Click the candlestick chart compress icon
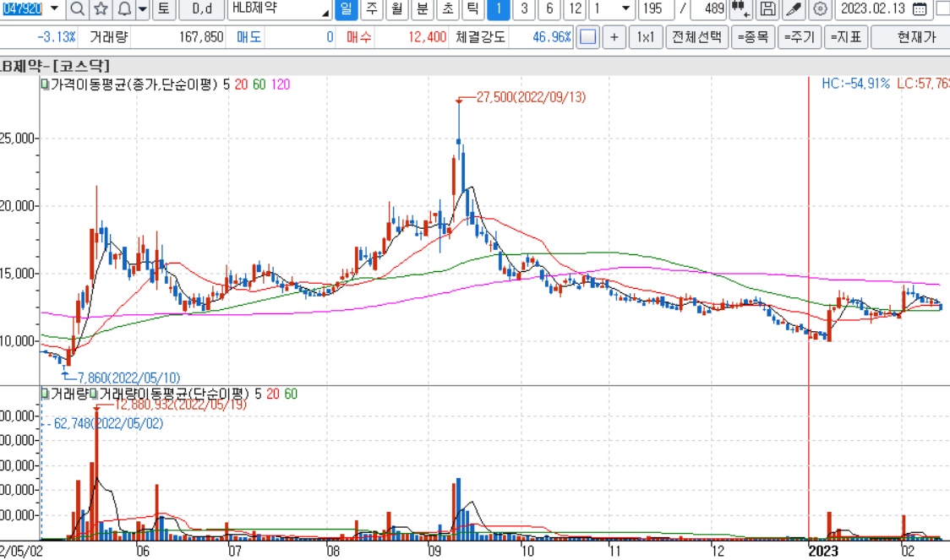The height and width of the screenshot is (560, 950). tap(740, 9)
